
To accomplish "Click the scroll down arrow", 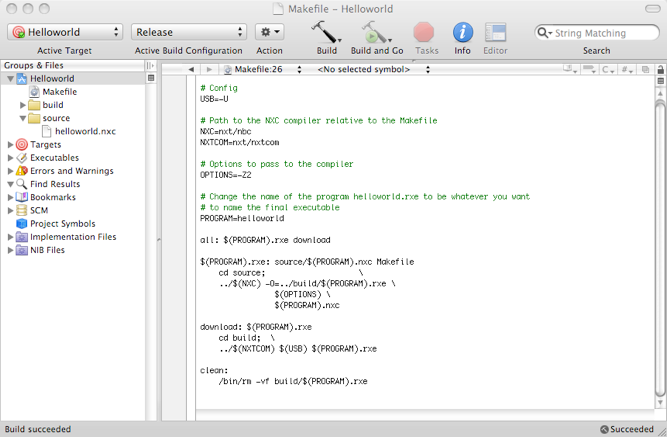I will pos(660,402).
